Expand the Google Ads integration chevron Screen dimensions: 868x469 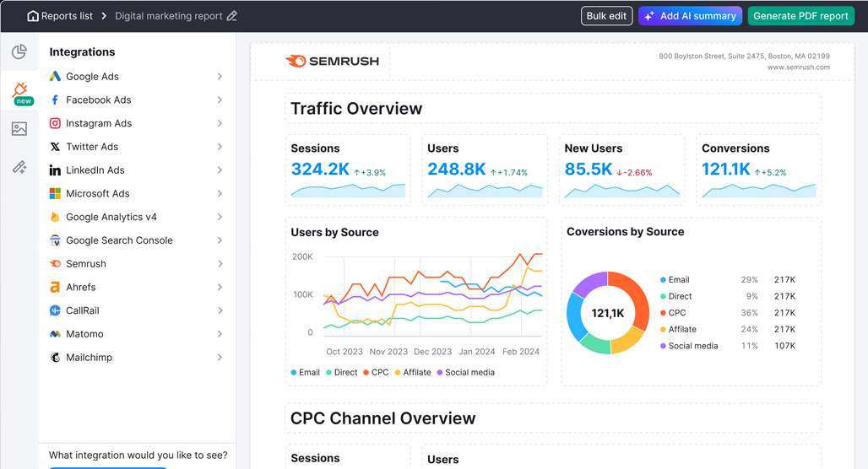pyautogui.click(x=220, y=76)
